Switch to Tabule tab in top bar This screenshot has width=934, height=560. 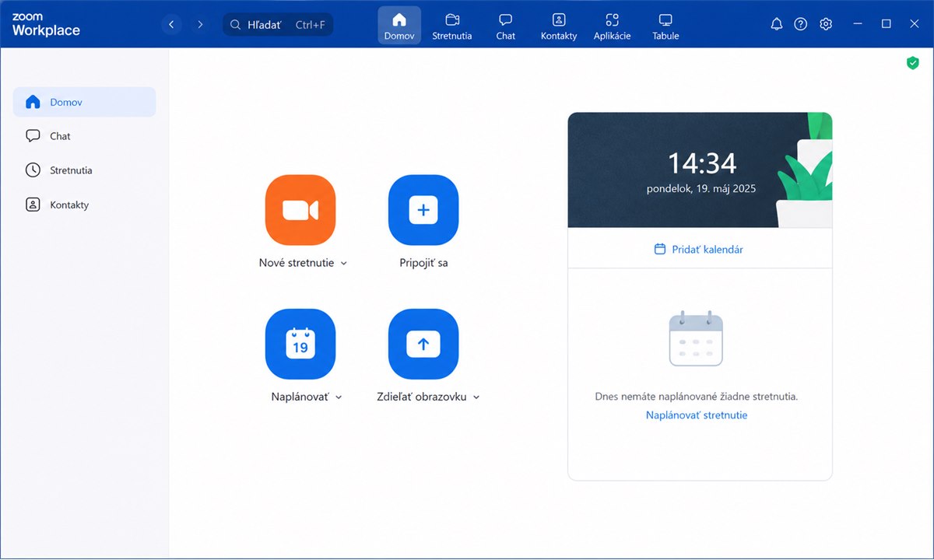pyautogui.click(x=665, y=25)
